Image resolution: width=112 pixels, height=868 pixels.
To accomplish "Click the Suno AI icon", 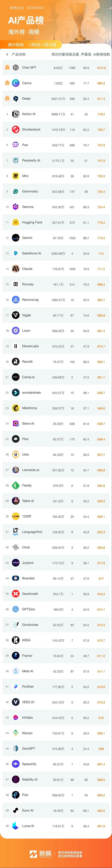I will coord(15,810).
